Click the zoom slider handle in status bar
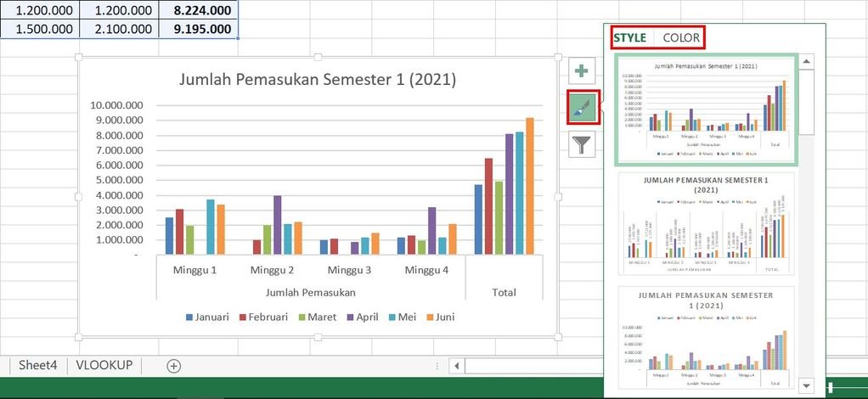Viewport: 868px width, 399px height. [831, 387]
